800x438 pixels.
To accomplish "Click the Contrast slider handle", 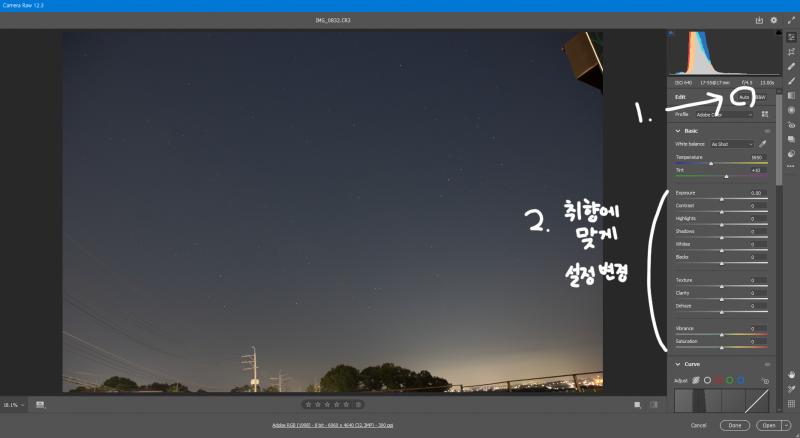I will (x=721, y=212).
